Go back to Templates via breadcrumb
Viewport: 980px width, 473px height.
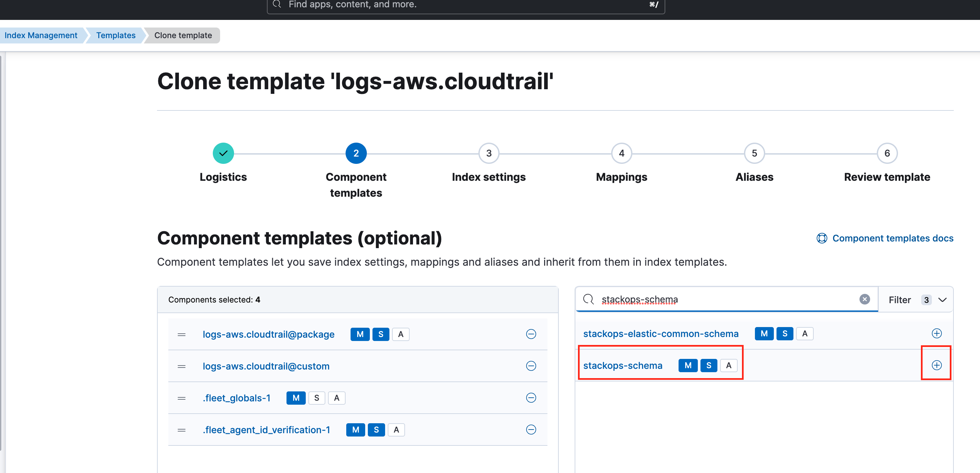click(x=116, y=35)
